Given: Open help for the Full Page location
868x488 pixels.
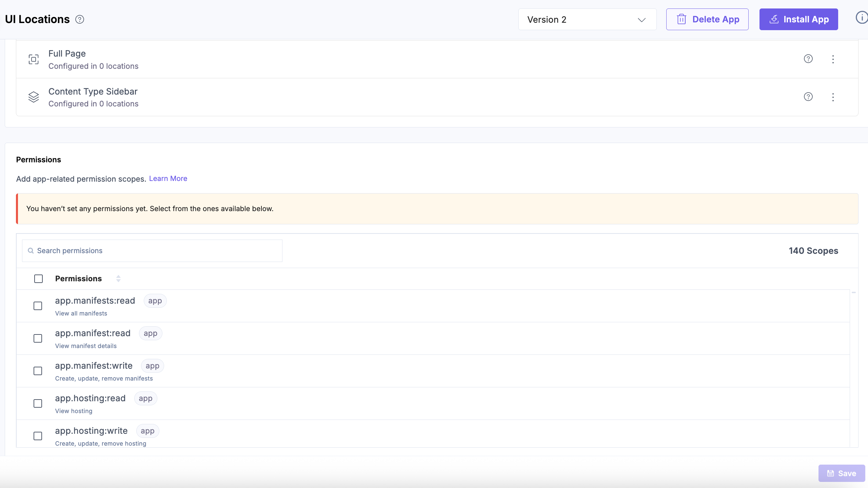Looking at the screenshot, I should (808, 59).
